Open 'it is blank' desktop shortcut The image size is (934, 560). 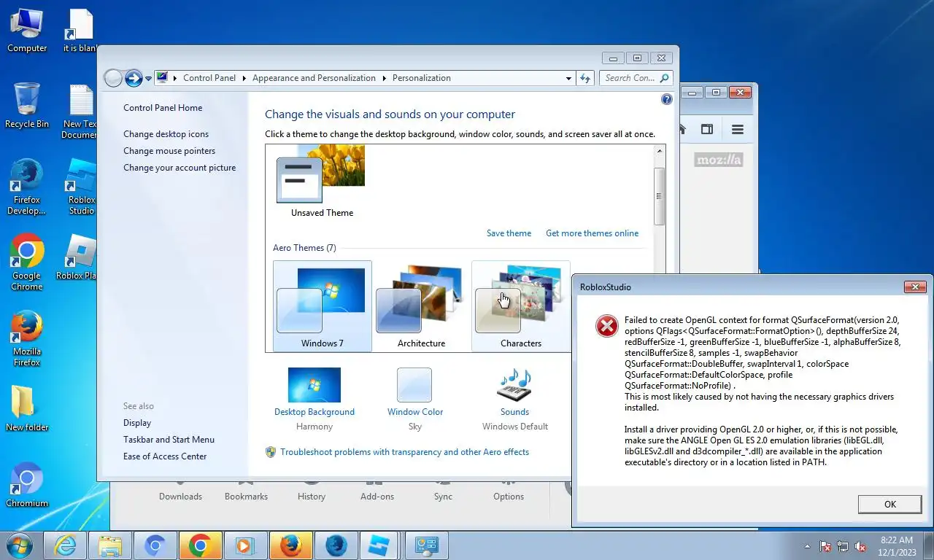(81, 30)
